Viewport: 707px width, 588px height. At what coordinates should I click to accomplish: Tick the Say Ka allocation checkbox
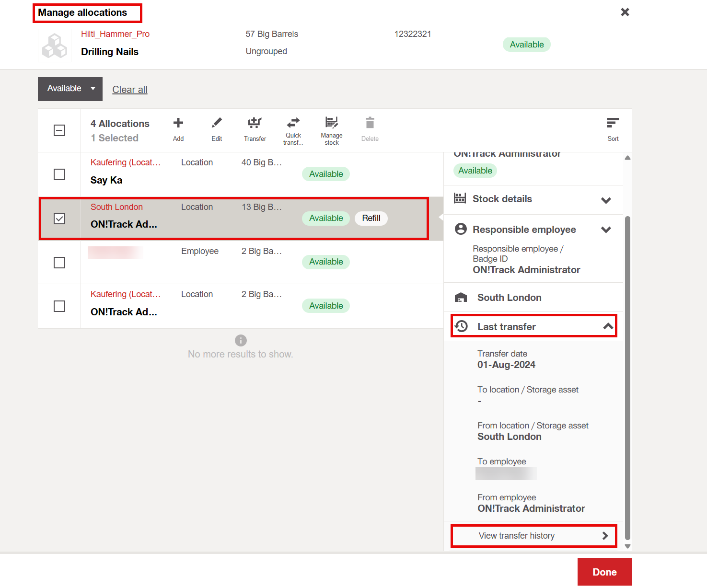pos(59,174)
